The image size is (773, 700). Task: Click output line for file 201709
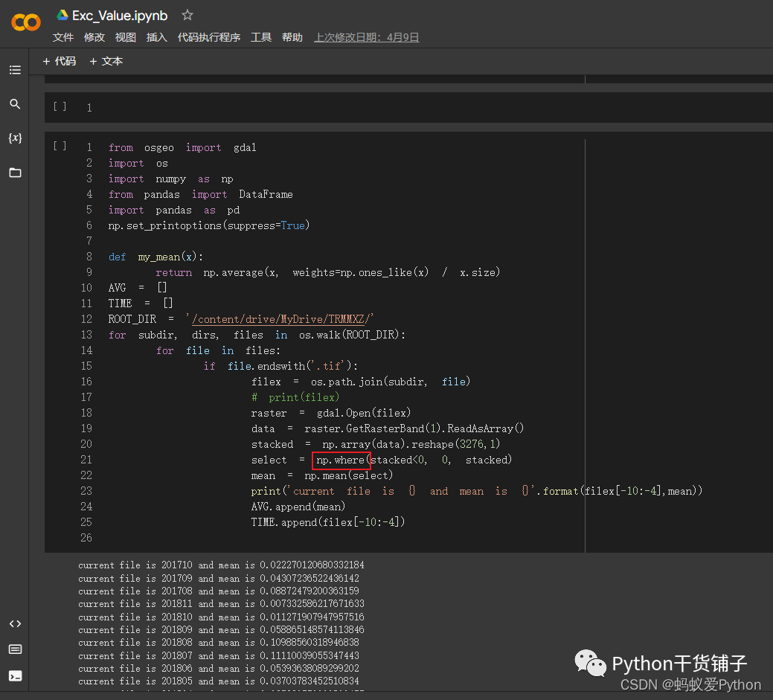[219, 578]
